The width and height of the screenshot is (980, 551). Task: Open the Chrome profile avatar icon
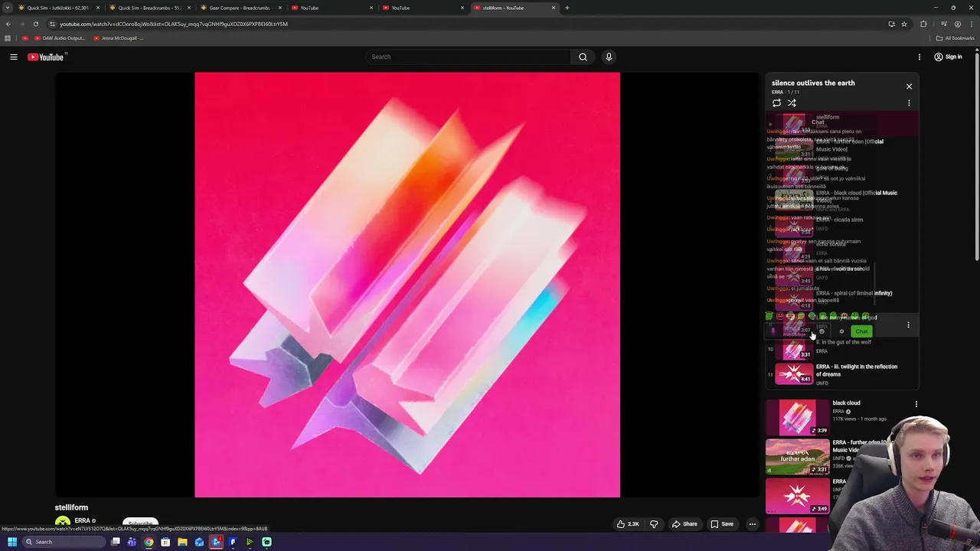[x=957, y=24]
